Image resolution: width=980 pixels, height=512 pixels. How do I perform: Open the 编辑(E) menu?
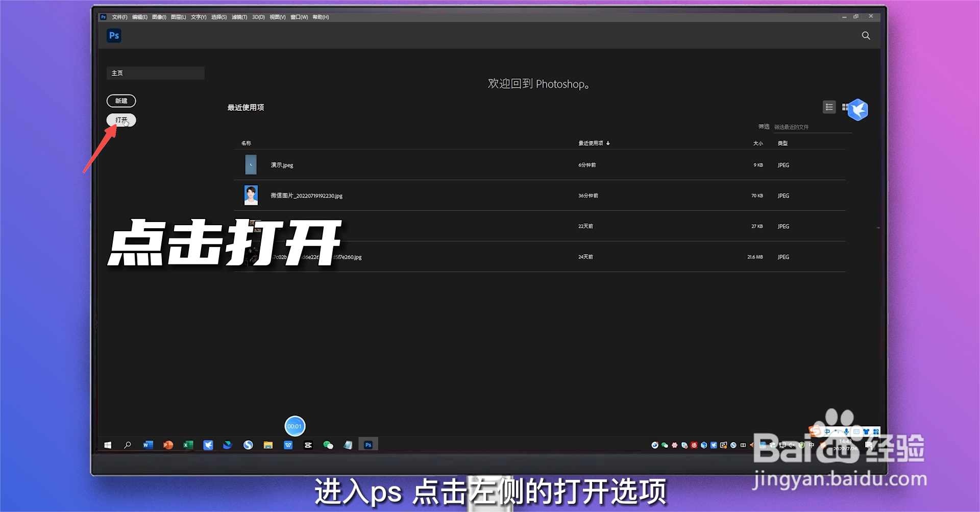click(140, 17)
